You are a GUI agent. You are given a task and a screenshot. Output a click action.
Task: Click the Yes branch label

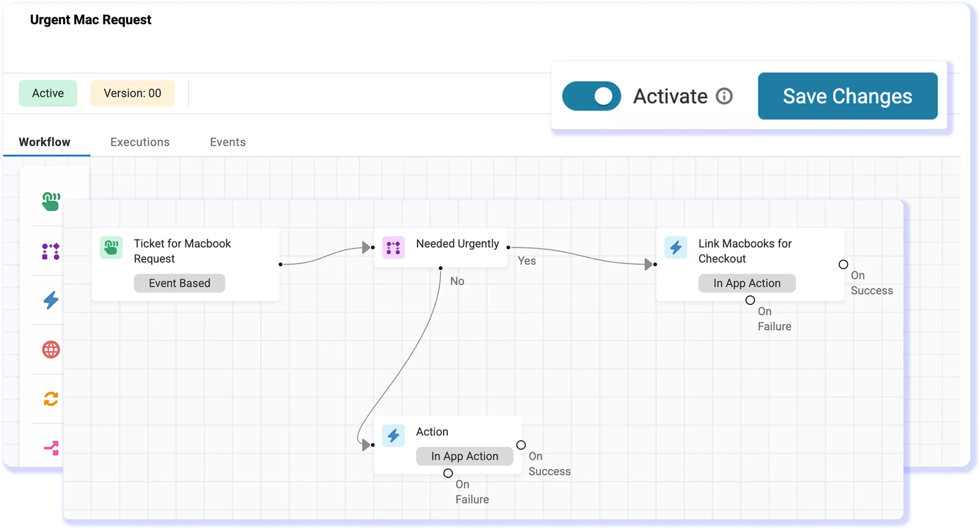coord(527,261)
